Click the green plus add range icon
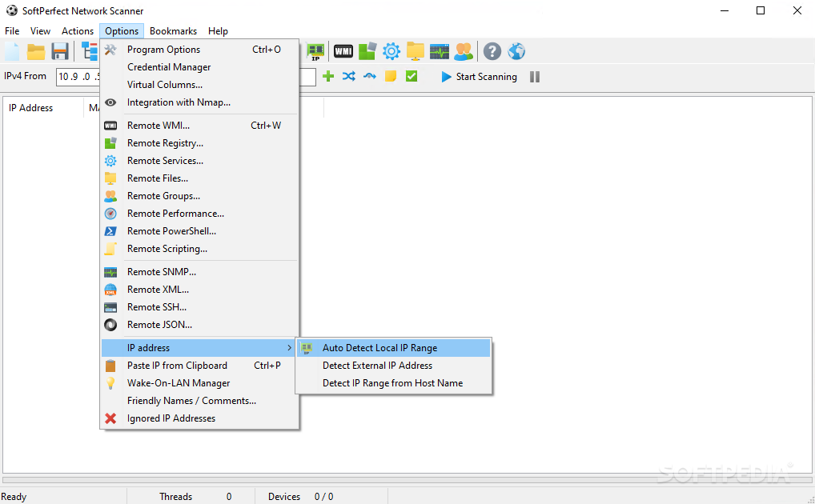The image size is (815, 504). coord(328,76)
